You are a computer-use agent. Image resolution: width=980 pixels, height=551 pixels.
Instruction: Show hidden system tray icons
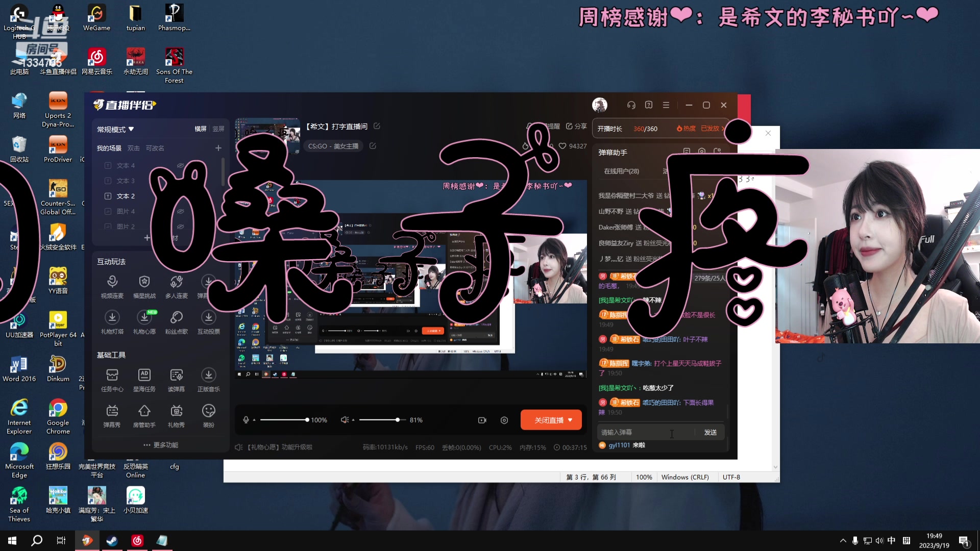(x=843, y=541)
